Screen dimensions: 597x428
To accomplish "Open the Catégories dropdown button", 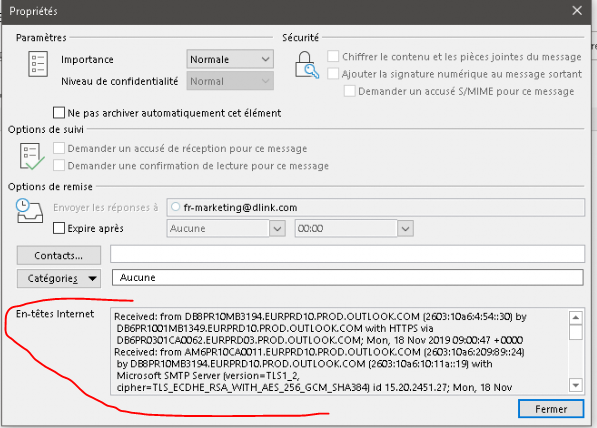I will 59,278.
